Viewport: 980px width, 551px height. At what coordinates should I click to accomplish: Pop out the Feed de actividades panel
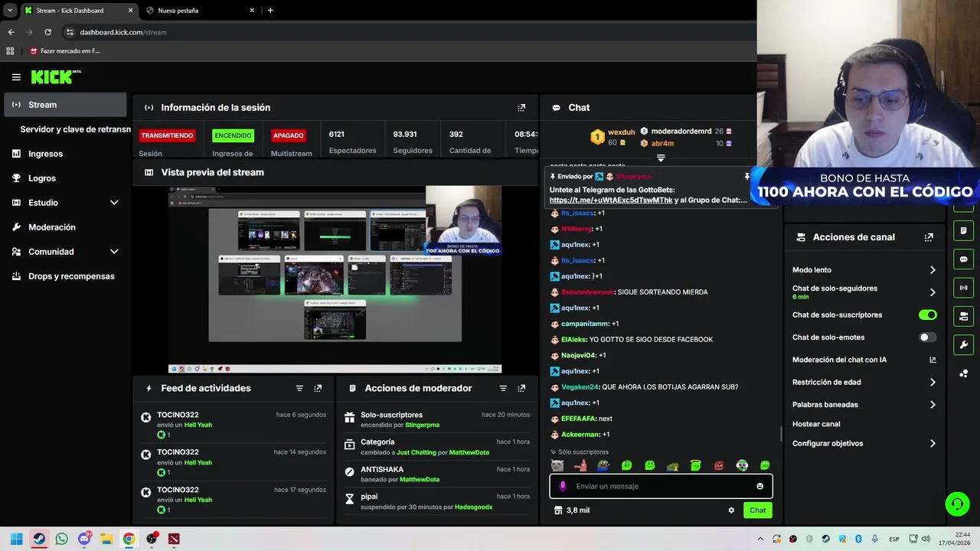coord(318,388)
